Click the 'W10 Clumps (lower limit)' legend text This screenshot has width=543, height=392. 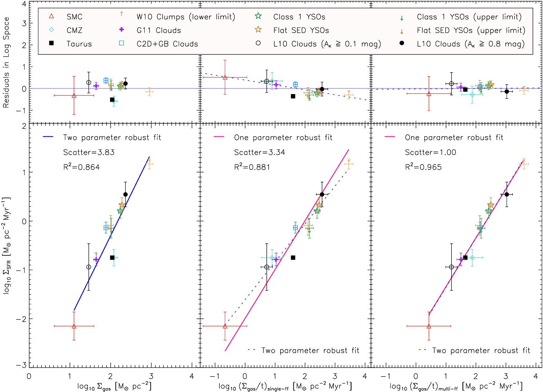click(x=186, y=17)
